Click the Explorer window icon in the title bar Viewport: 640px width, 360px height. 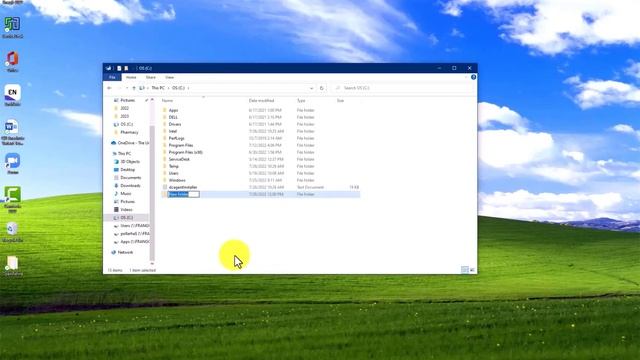pos(108,68)
